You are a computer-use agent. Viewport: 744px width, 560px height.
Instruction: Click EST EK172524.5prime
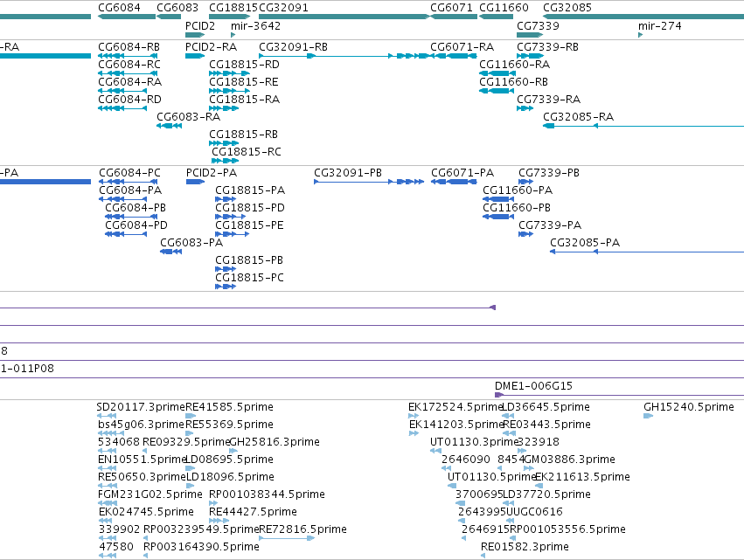[x=455, y=407]
